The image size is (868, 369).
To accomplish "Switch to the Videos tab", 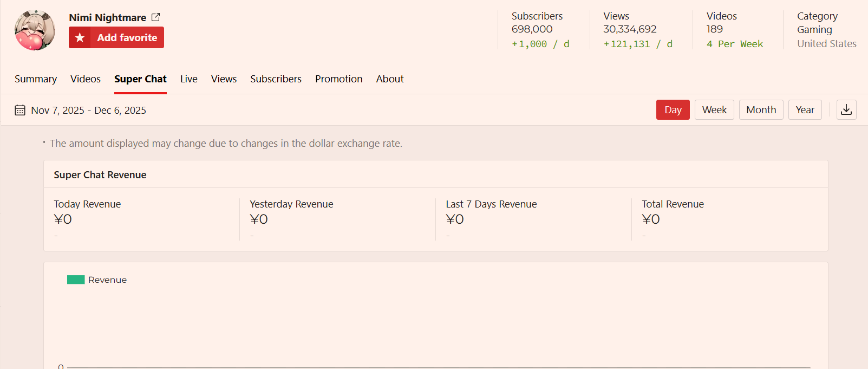I will 86,79.
